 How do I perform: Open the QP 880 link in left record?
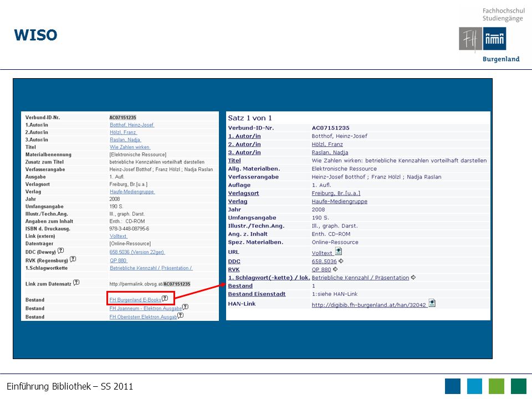pos(118,260)
